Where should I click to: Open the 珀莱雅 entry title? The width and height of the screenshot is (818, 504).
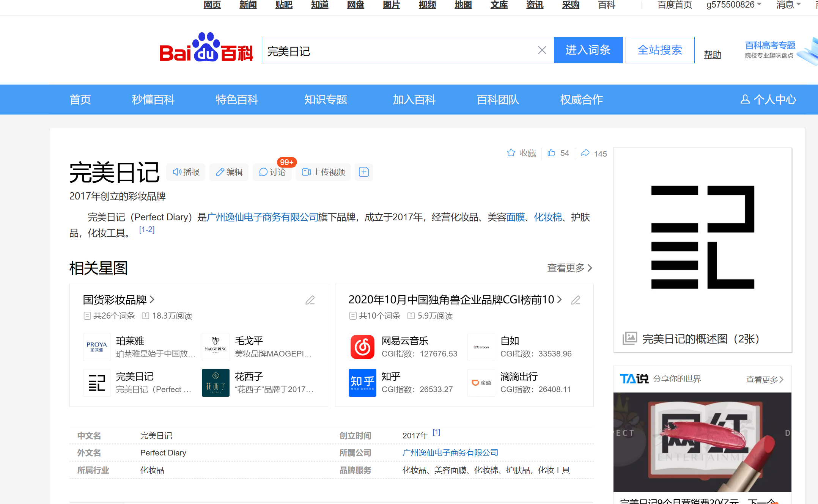(x=130, y=341)
